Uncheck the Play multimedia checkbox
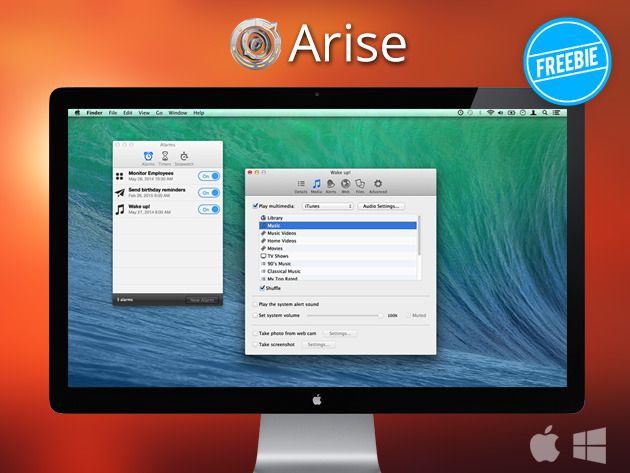630x473 pixels. (254, 206)
